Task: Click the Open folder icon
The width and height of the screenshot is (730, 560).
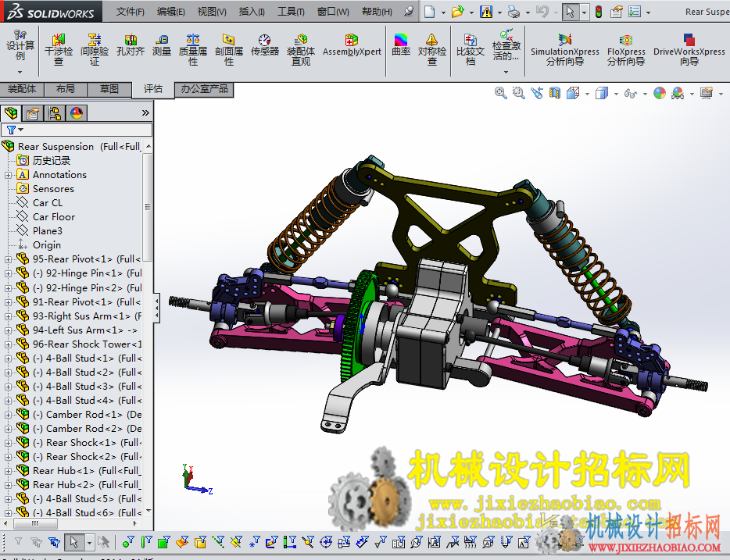Action: coord(458,12)
